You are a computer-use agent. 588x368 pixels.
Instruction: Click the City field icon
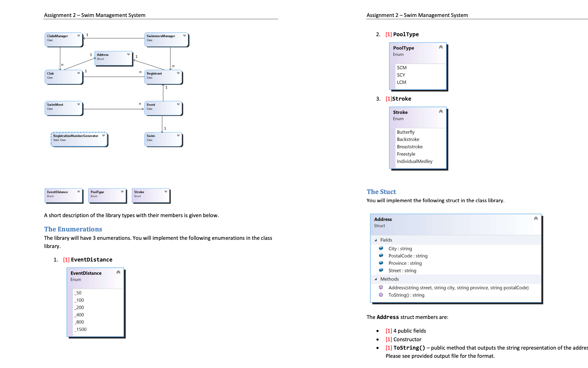click(x=381, y=248)
